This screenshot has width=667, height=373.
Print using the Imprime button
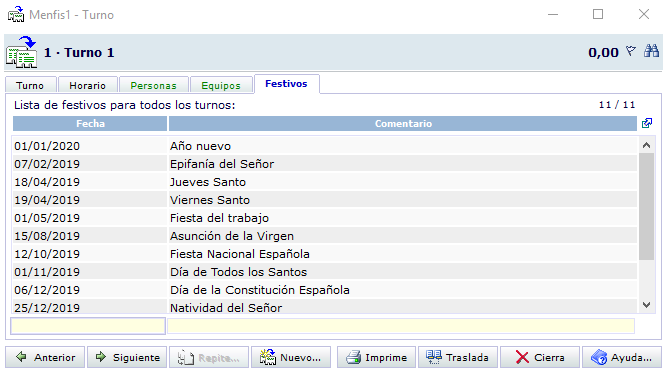[x=376, y=357]
